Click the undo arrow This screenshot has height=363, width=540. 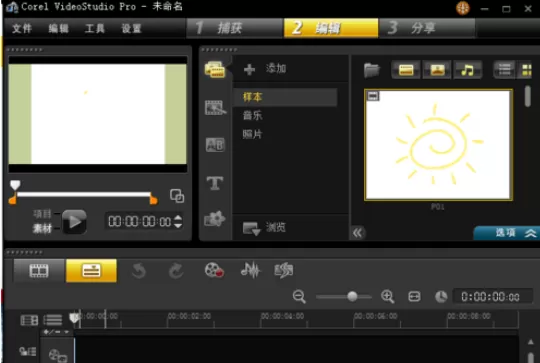(139, 271)
